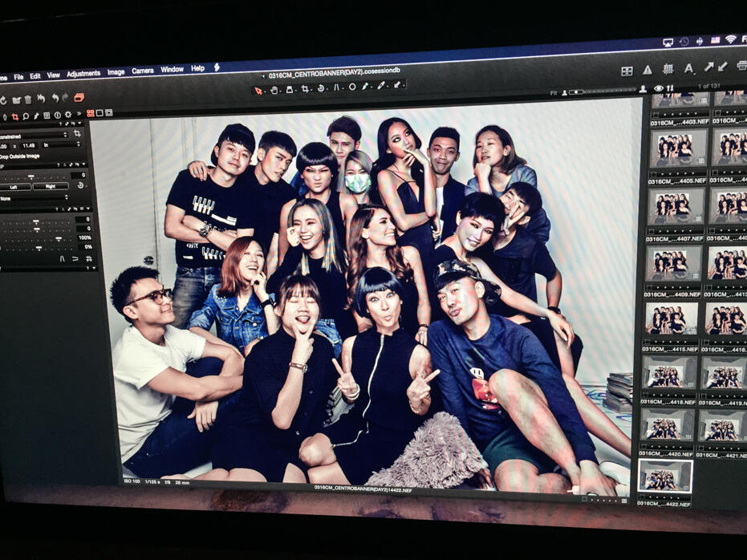The image size is (747, 560).
Task: Click the rotate image icon
Action: pyautogui.click(x=3, y=100)
